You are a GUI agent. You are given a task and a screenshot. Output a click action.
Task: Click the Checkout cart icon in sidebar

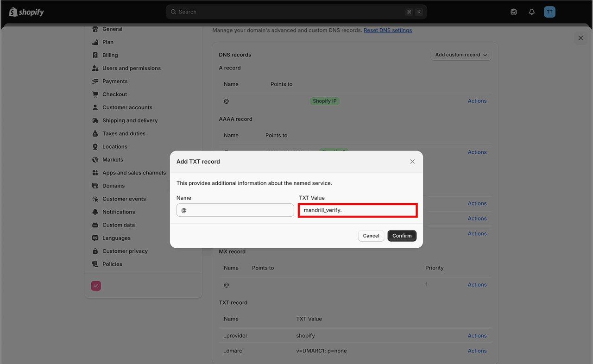coord(95,94)
